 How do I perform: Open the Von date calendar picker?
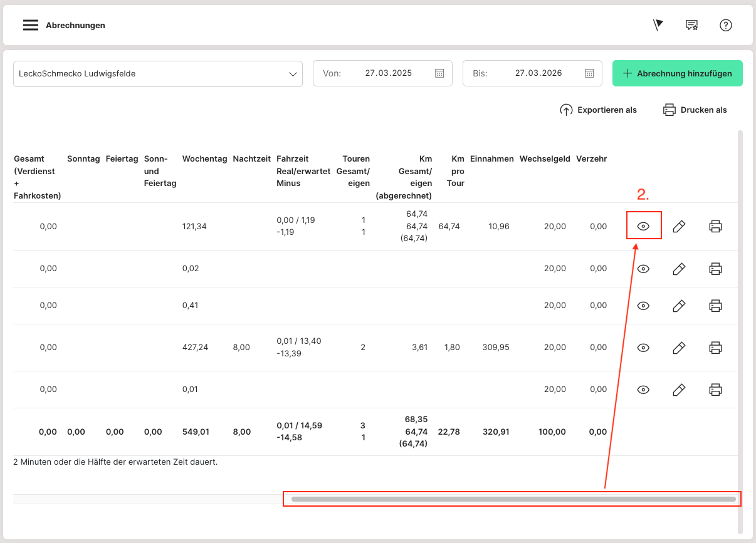click(439, 73)
